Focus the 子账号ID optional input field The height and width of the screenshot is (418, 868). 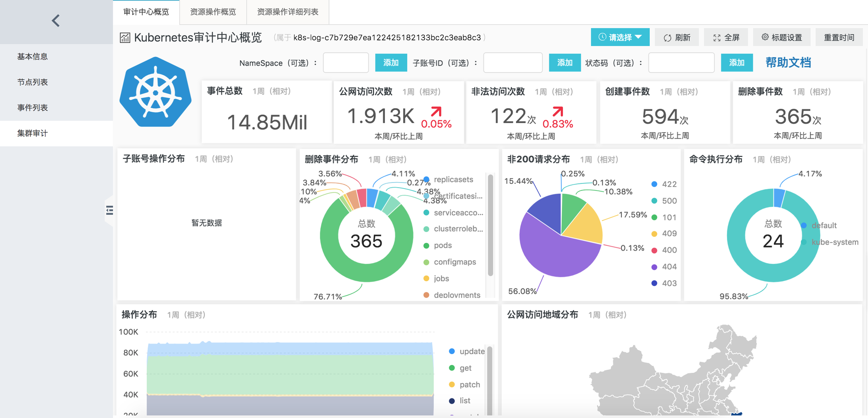(x=513, y=63)
